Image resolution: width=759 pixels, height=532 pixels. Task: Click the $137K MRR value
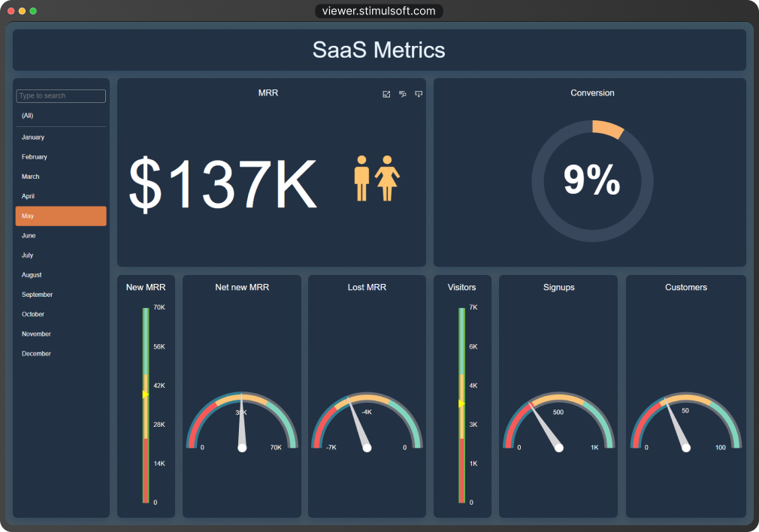coord(223,185)
